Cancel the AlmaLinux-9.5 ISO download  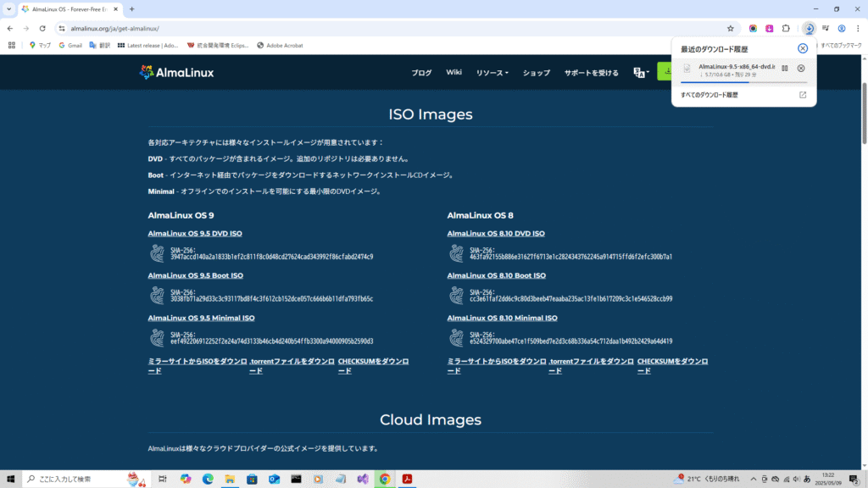coord(801,68)
